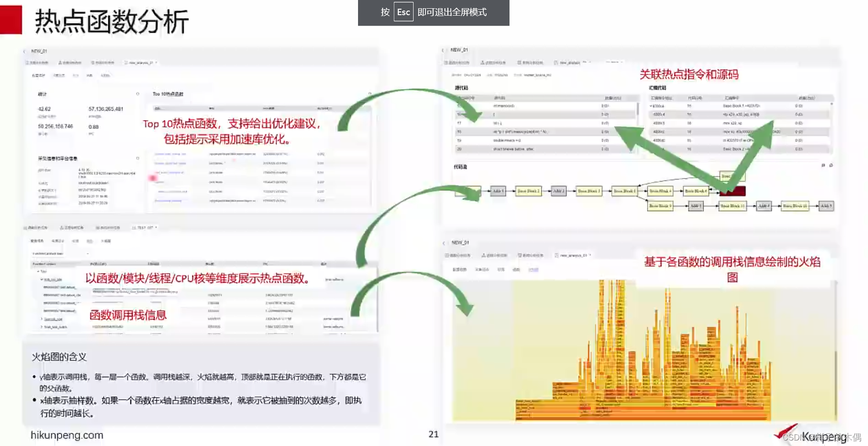Select the Addr 1 node in code flow
This screenshot has height=446, width=868.
(498, 191)
